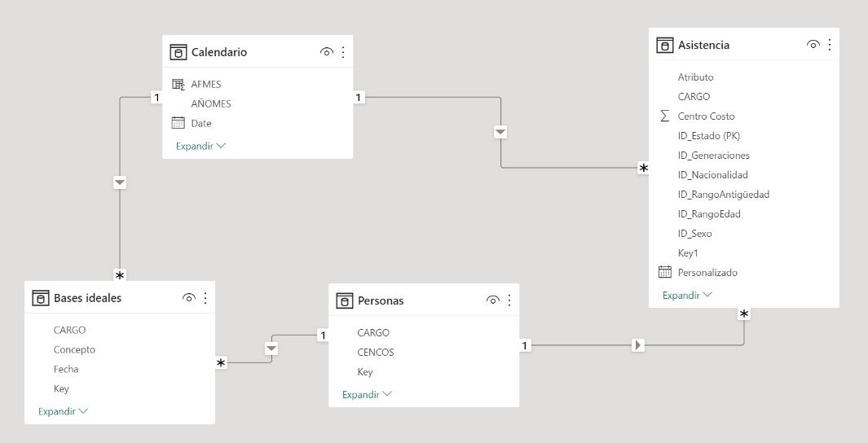
Task: Select filter arrow on Calendario–Asistencia relationship
Action: 500,132
